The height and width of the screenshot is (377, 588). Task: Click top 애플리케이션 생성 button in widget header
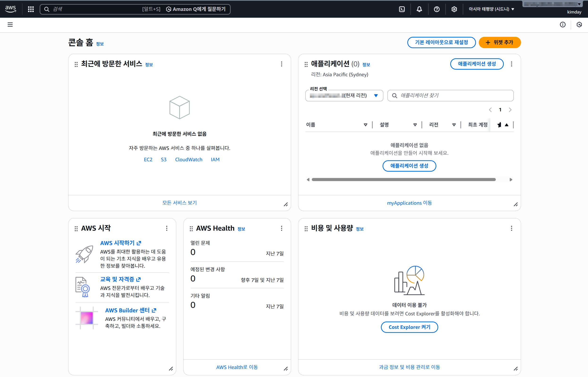(477, 64)
